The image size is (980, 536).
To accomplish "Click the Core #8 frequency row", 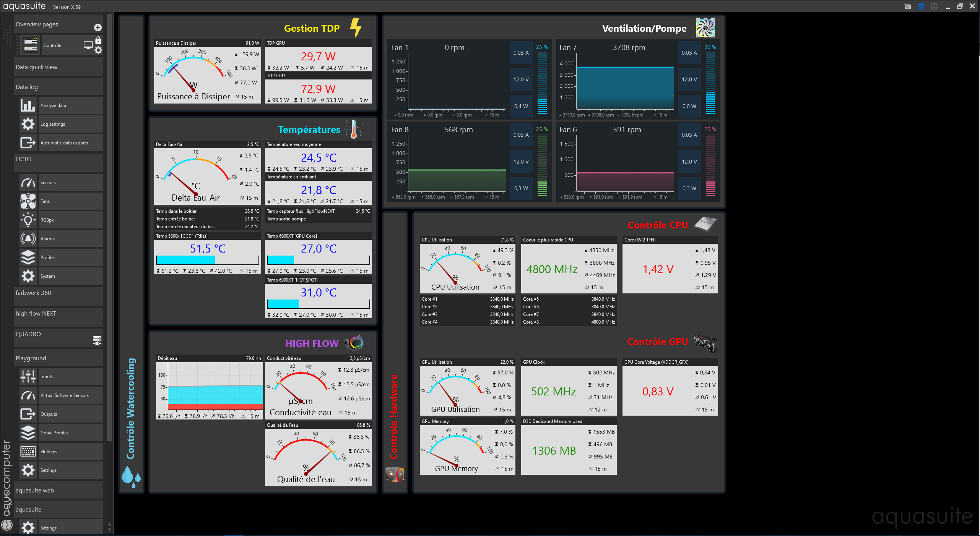I will tap(569, 322).
